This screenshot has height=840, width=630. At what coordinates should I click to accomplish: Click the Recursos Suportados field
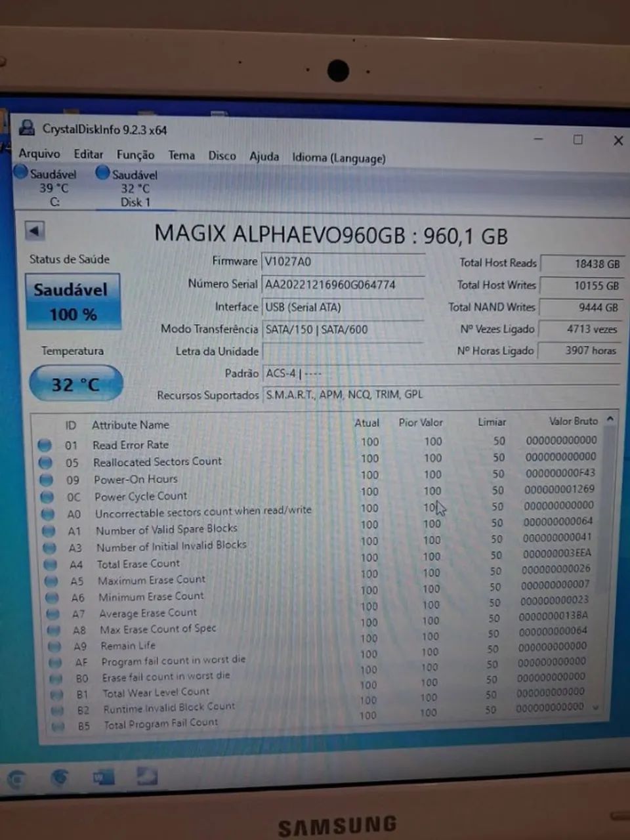pos(441,395)
